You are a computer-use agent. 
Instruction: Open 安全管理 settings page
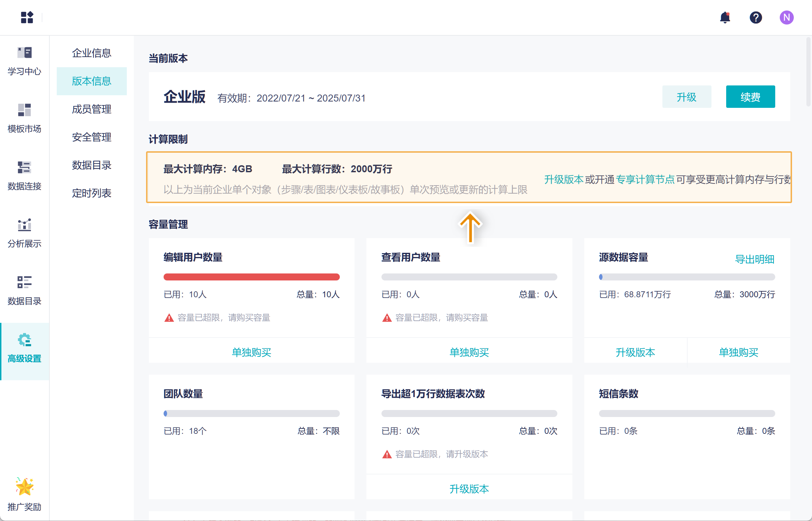point(91,137)
